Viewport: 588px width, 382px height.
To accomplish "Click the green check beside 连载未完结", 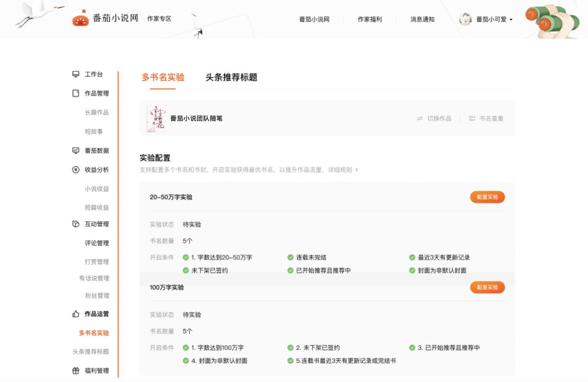I will tap(290, 257).
